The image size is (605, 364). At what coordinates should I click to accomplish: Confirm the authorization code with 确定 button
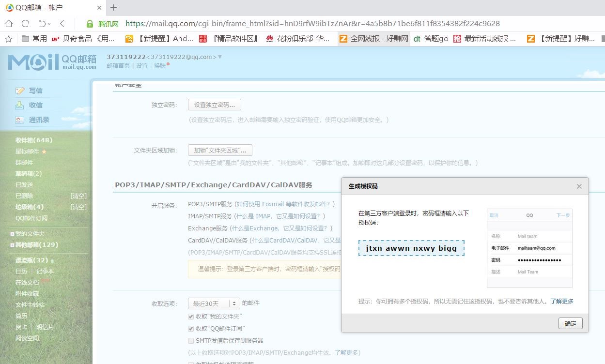click(x=570, y=323)
